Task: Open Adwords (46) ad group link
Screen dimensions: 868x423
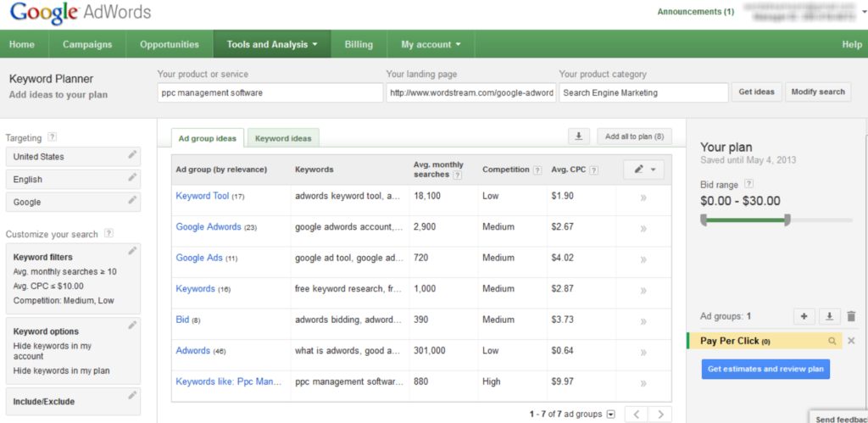Action: pos(192,350)
